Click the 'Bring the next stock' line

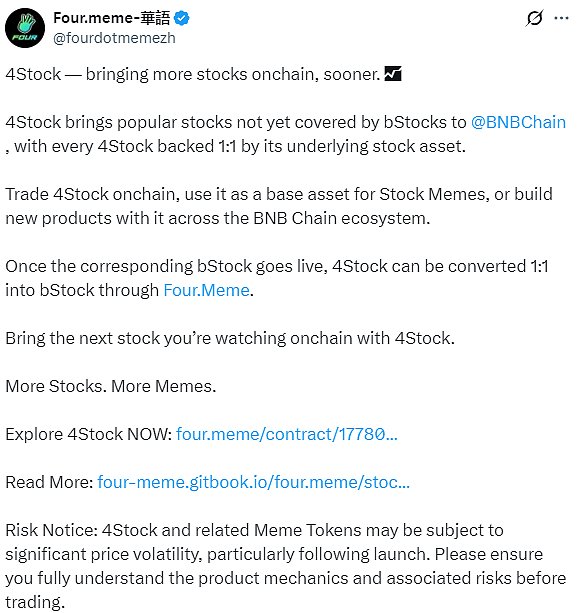230,338
